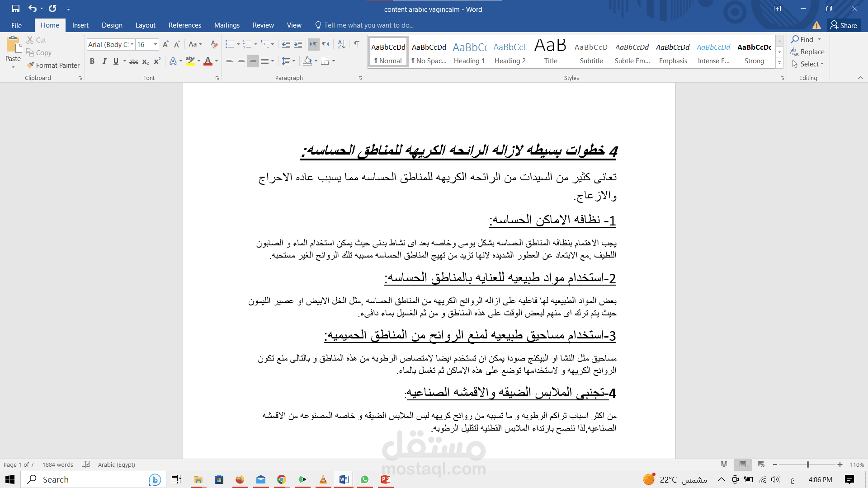Increase font size with Grow Font icon
Image resolution: width=868 pixels, height=488 pixels.
pyautogui.click(x=165, y=44)
